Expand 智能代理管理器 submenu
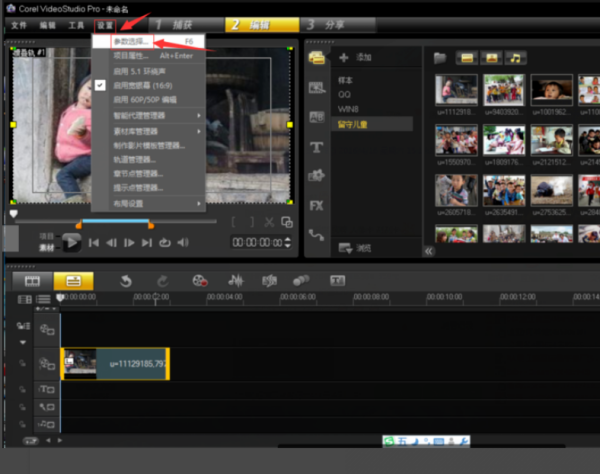This screenshot has height=474, width=600. (157, 116)
